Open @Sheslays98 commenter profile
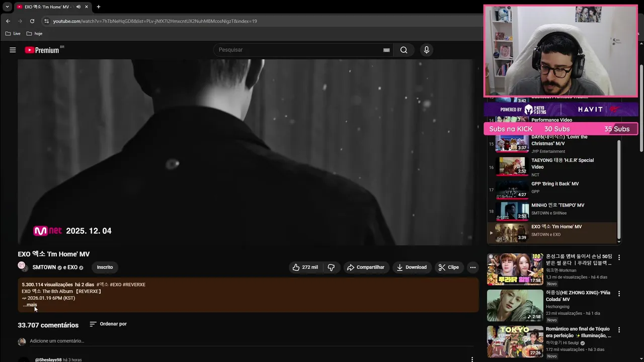644x362 pixels. click(48, 360)
